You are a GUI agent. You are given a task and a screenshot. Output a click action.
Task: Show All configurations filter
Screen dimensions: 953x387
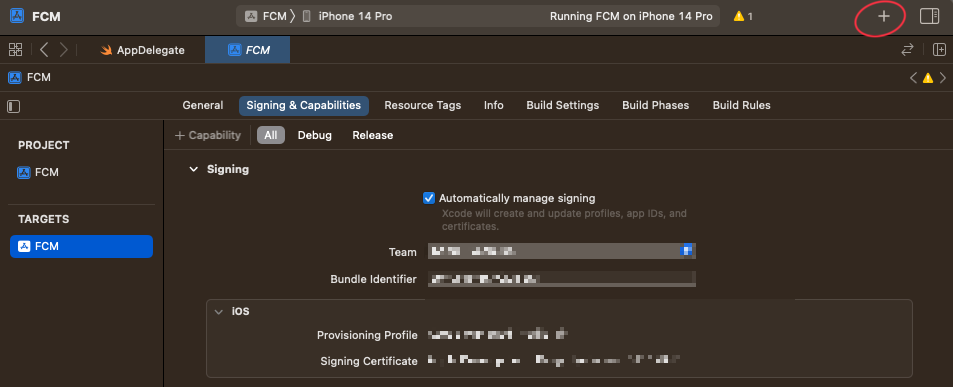click(x=270, y=135)
